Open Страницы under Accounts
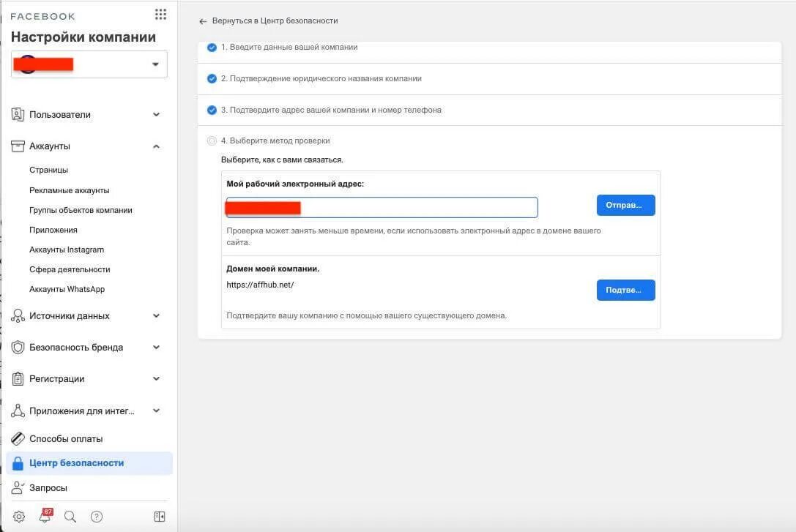The width and height of the screenshot is (796, 532). pyautogui.click(x=49, y=170)
